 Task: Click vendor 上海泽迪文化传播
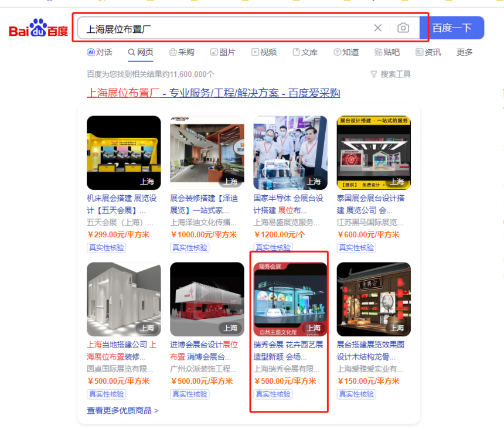coord(203,222)
